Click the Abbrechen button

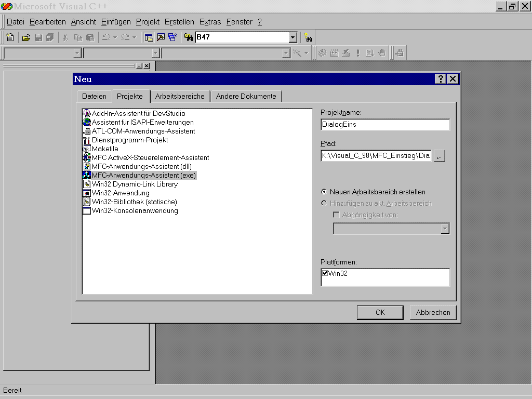[x=433, y=312]
